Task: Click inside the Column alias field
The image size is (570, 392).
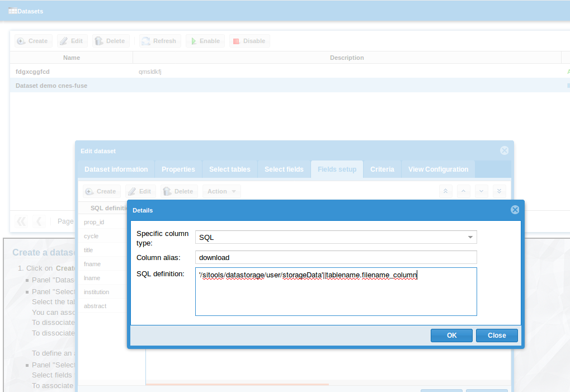Action: (x=336, y=257)
